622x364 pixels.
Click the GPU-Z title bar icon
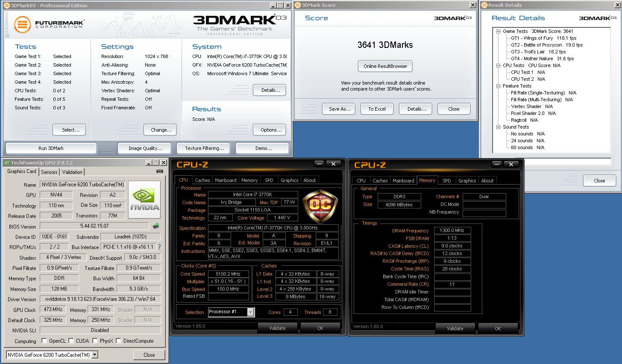tap(6, 163)
